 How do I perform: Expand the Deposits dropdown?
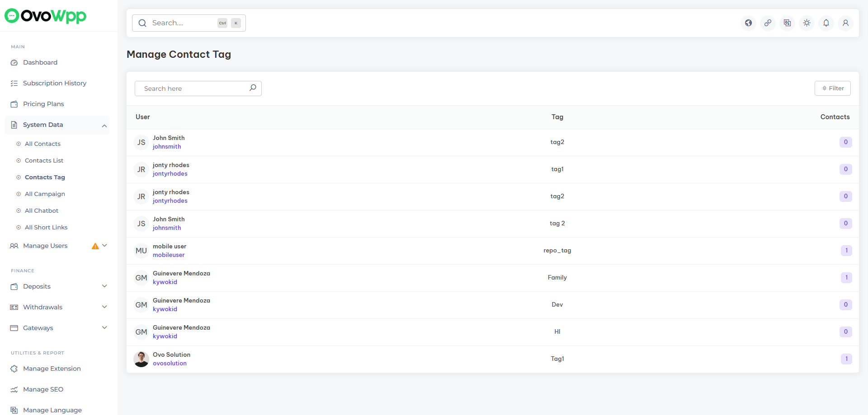(104, 286)
